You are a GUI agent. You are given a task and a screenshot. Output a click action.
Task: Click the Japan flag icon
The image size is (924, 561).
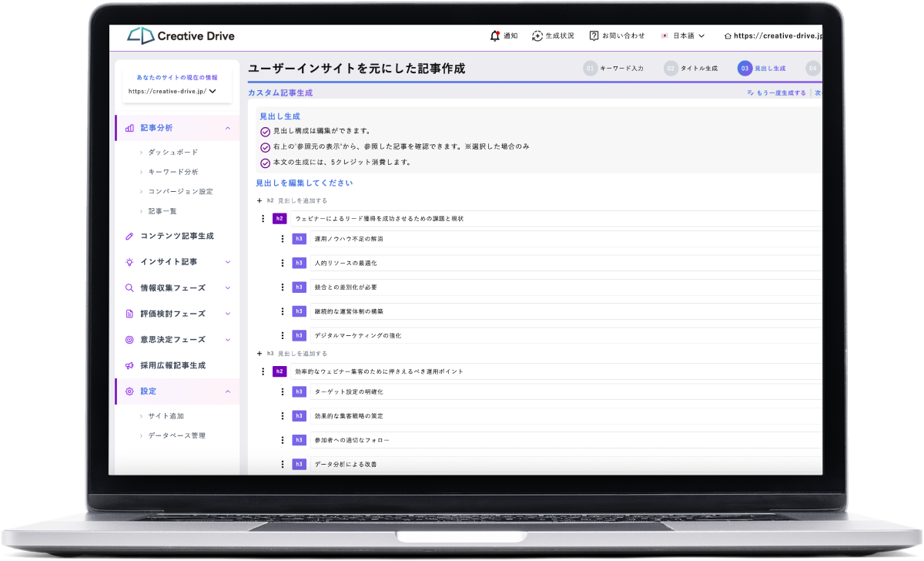coord(665,35)
